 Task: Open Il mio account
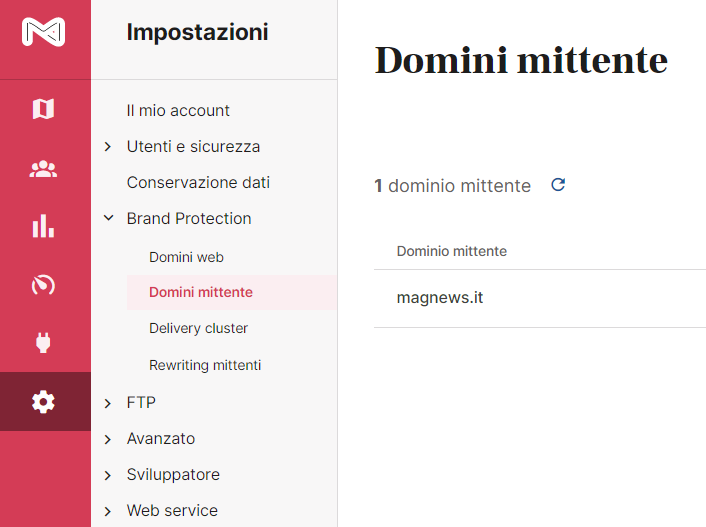point(178,110)
